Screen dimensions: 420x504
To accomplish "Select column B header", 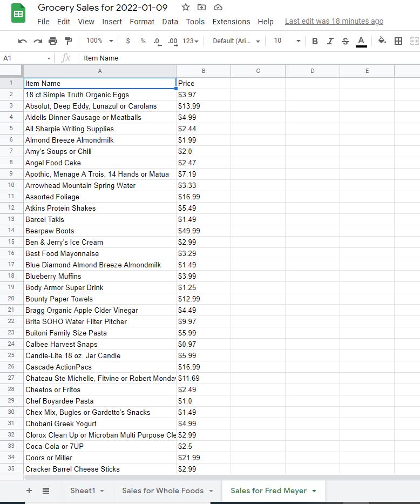I will tap(204, 71).
